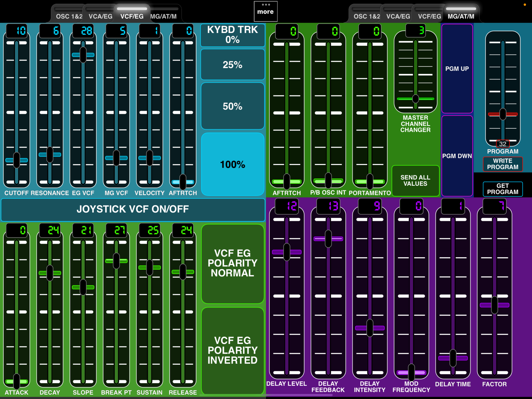
Task: Click the DELAY INTENSITY slider handle
Action: pos(370,328)
